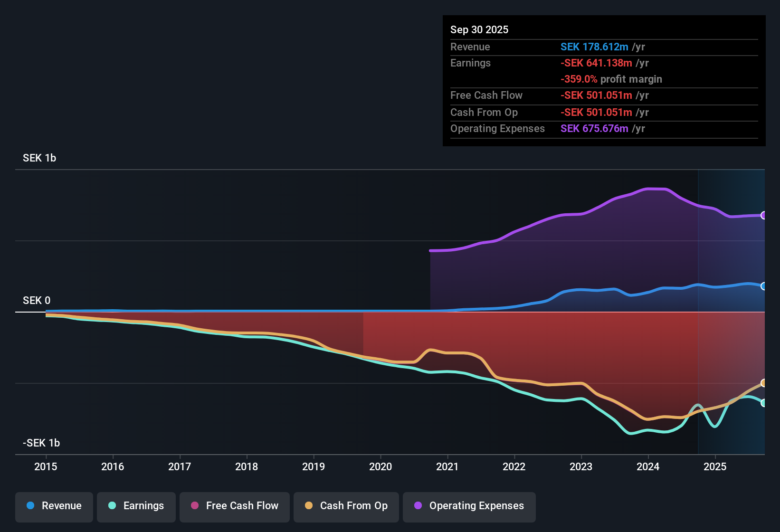Click the Sep 30 2025 tooltip date header
780x532 pixels.
pyautogui.click(x=479, y=30)
